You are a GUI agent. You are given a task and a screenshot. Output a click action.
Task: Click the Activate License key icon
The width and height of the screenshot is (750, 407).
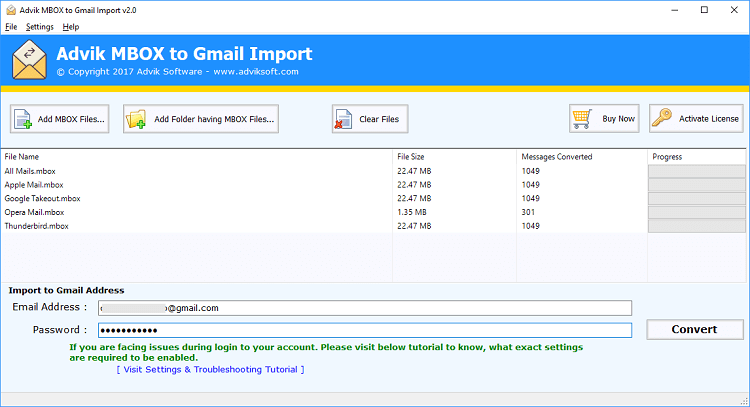pos(662,118)
